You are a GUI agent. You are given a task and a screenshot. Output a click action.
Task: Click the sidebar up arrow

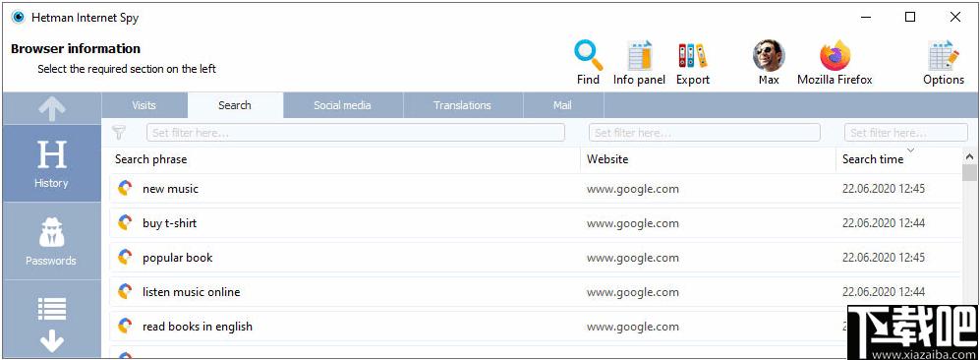tap(52, 109)
